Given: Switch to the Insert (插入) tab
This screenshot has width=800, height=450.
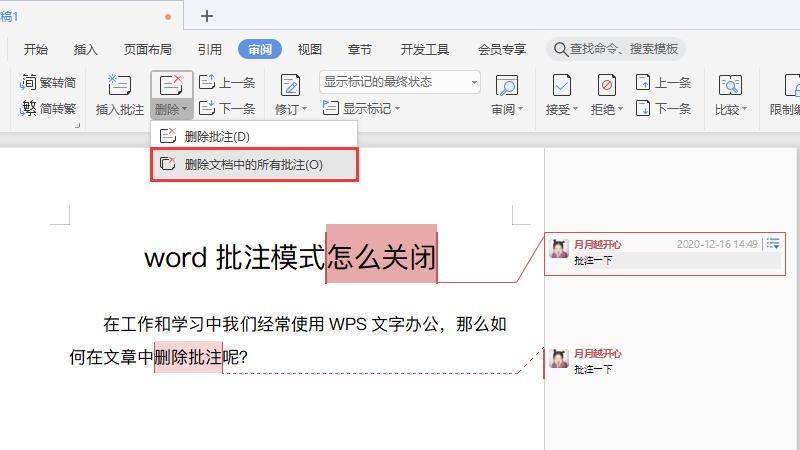Looking at the screenshot, I should [x=86, y=49].
